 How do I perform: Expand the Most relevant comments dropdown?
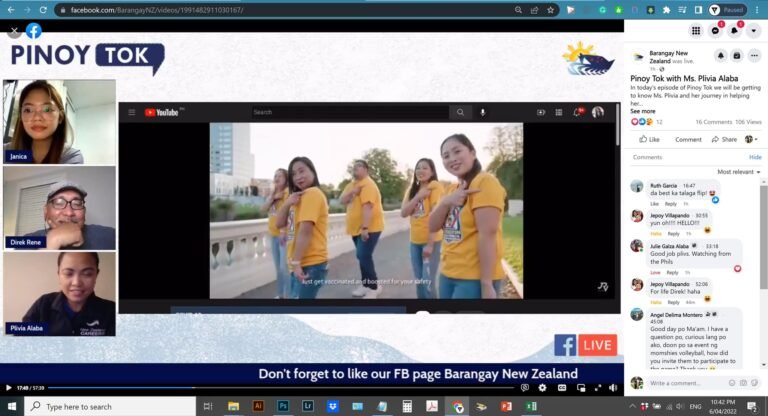click(739, 172)
